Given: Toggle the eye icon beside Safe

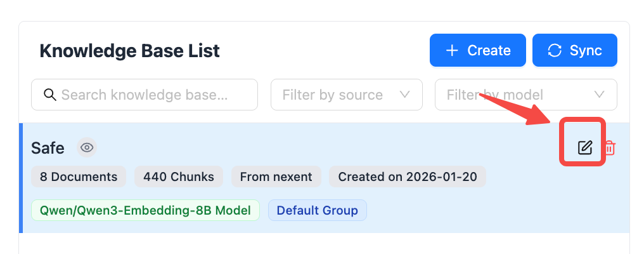Looking at the screenshot, I should (x=87, y=148).
